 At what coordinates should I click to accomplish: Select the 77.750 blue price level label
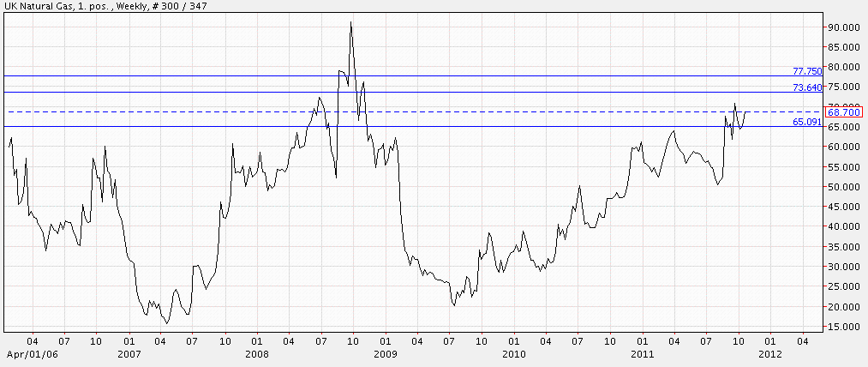[x=807, y=71]
